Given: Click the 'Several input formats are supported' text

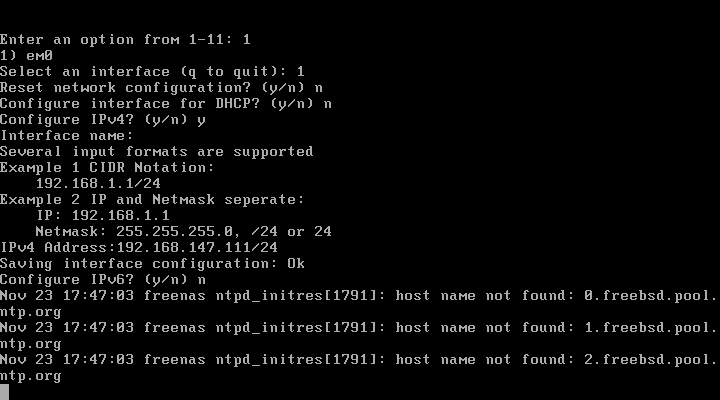Looking at the screenshot, I should [156, 152].
